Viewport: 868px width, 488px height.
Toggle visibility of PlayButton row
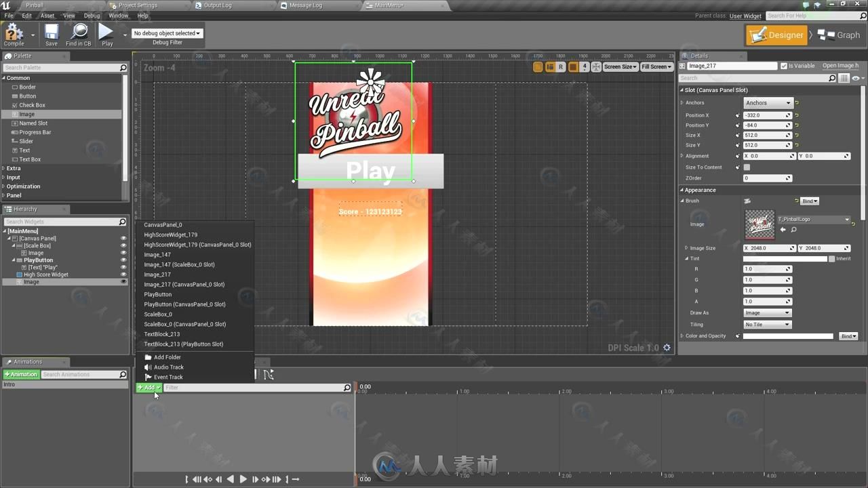[123, 260]
